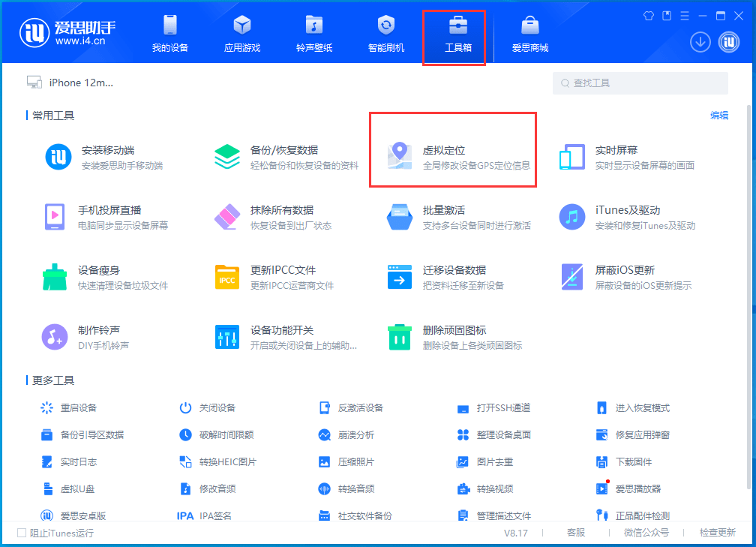Screen dimensions: 756x547
Task: Open 客服 customer service link
Action: pos(575,533)
